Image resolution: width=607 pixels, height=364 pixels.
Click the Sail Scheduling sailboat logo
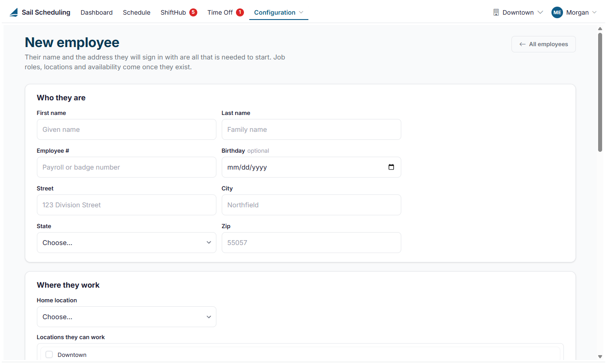[x=14, y=12]
